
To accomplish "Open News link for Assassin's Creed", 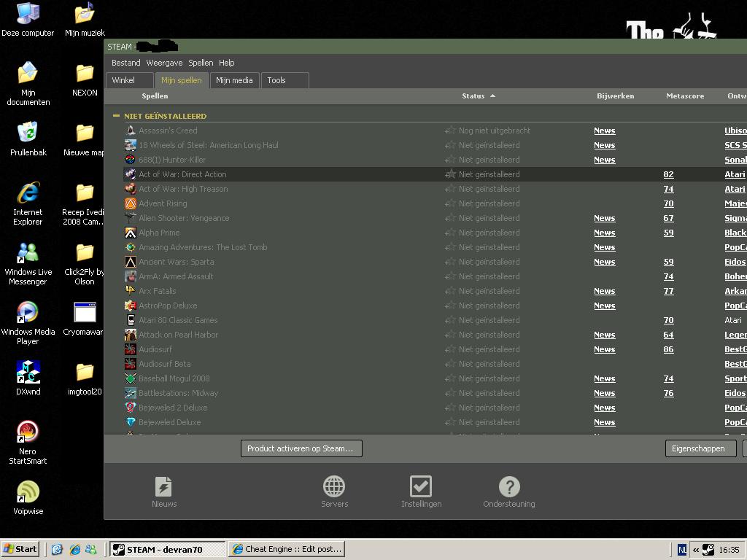I will click(x=605, y=131).
